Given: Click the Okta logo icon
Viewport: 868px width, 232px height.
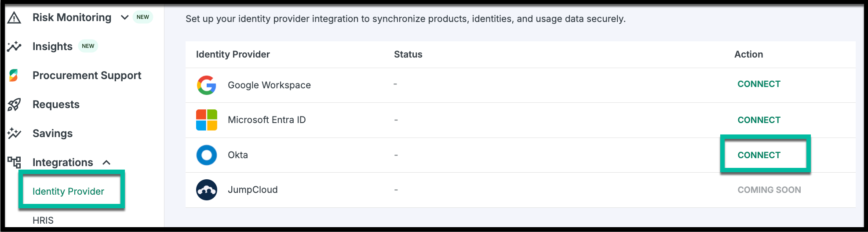Looking at the screenshot, I should pyautogui.click(x=207, y=155).
